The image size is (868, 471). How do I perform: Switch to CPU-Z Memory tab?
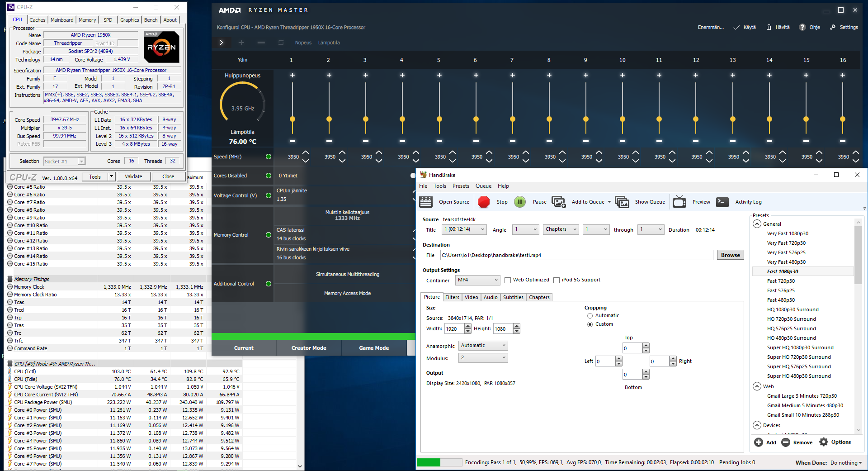coord(87,20)
